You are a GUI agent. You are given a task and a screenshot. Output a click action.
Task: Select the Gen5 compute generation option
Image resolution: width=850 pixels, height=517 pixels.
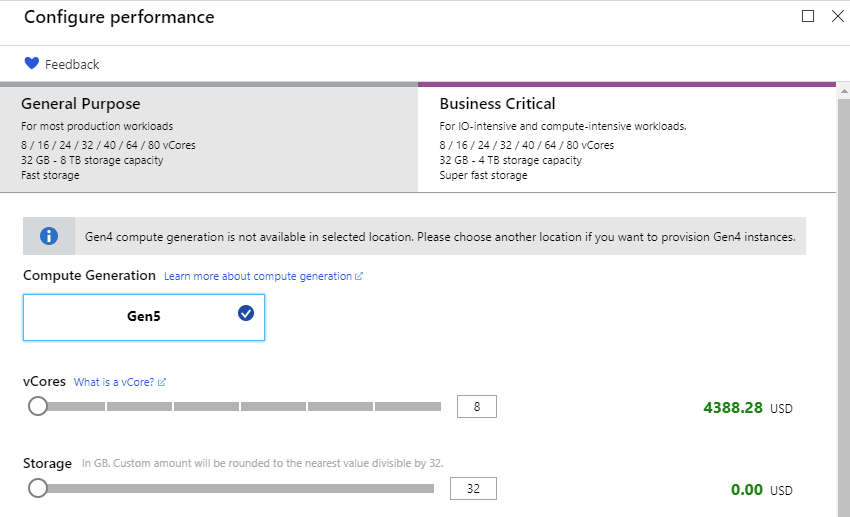click(x=144, y=317)
